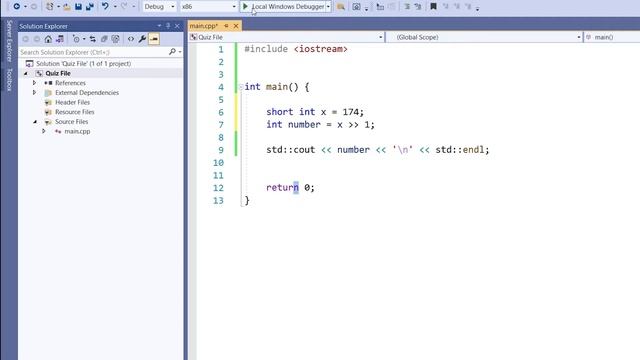The height and width of the screenshot is (360, 640).
Task: Open the Local Windows Debugger dropdown arrow
Action: pos(328,7)
